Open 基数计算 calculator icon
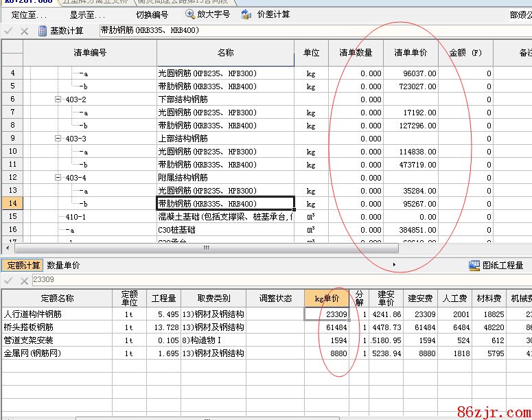The width and height of the screenshot is (532, 420). [43, 31]
